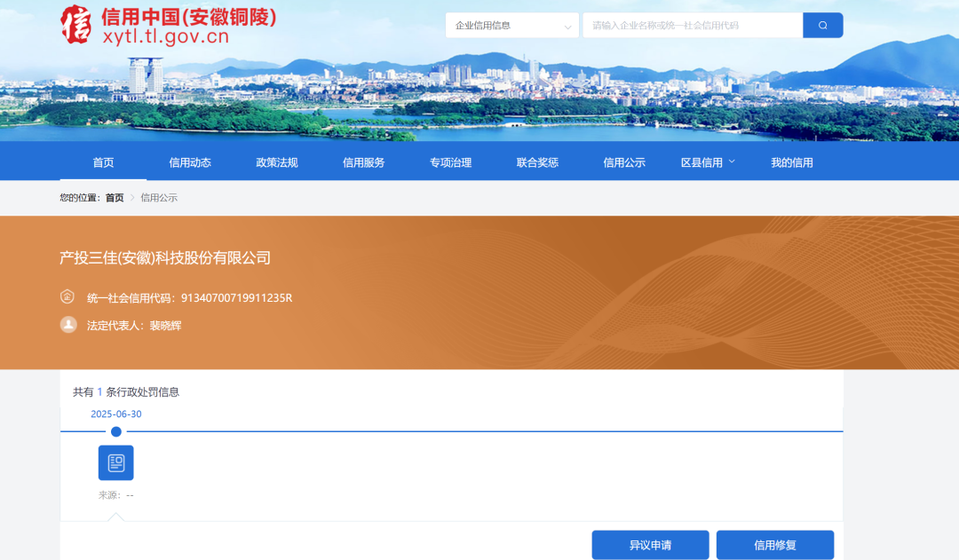This screenshot has height=560, width=959.
Task: Open the penalty record document icon
Action: [x=116, y=462]
